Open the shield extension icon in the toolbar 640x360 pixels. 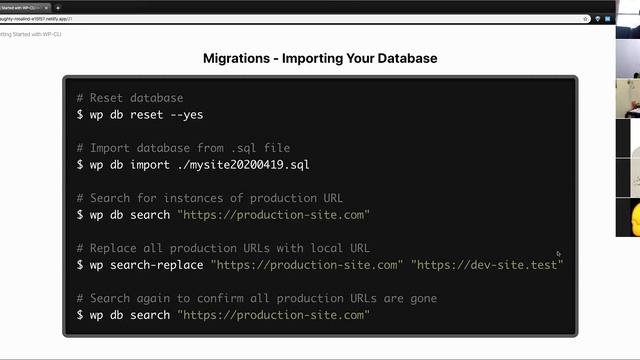[x=598, y=19]
